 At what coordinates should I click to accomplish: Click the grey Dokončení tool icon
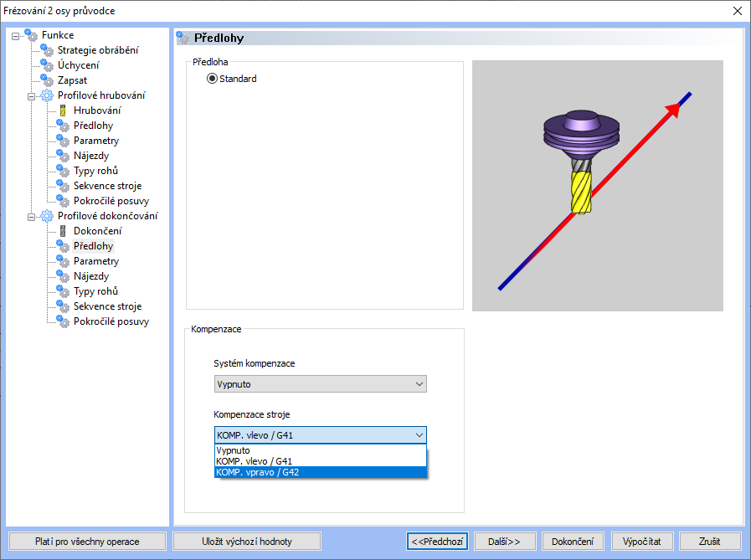coord(63,231)
